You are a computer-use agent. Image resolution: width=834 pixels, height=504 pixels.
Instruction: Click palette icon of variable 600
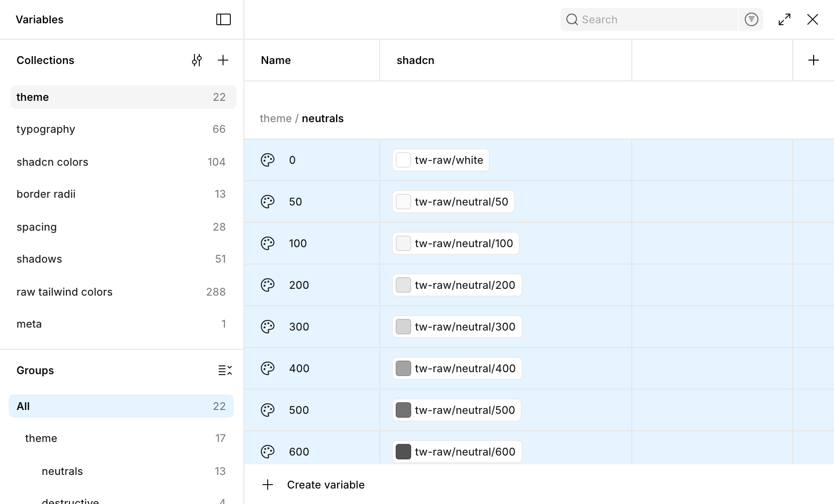click(268, 452)
